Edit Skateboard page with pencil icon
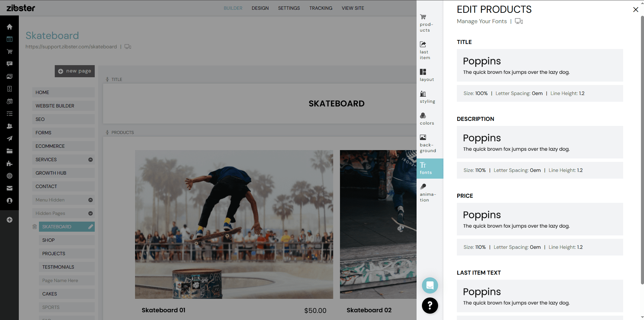The image size is (644, 320). pyautogui.click(x=90, y=227)
